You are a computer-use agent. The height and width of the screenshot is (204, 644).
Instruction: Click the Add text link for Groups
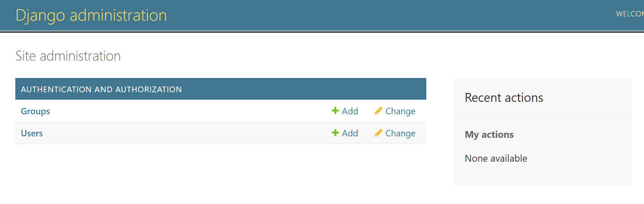(350, 111)
